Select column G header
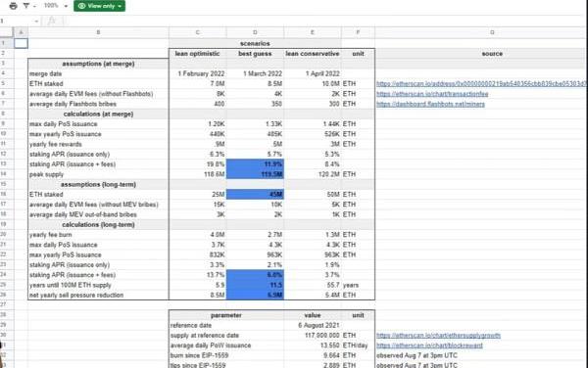Screen dimensions: 588x368 click(492, 32)
